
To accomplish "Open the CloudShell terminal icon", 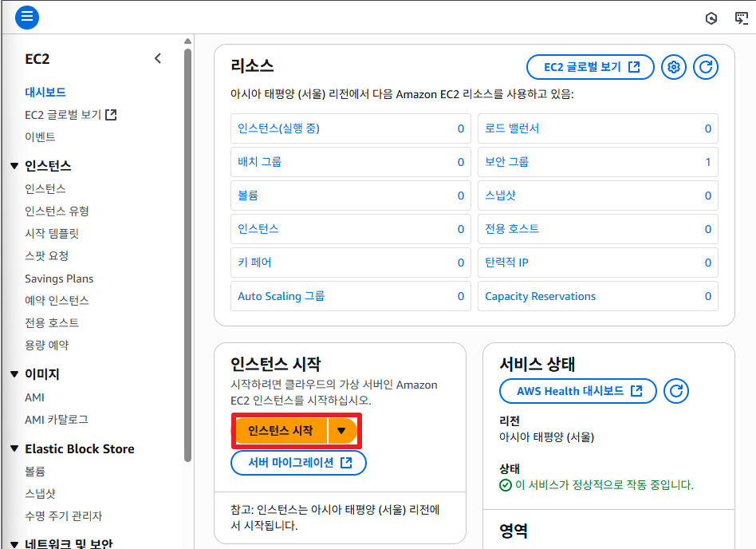I will [x=741, y=18].
